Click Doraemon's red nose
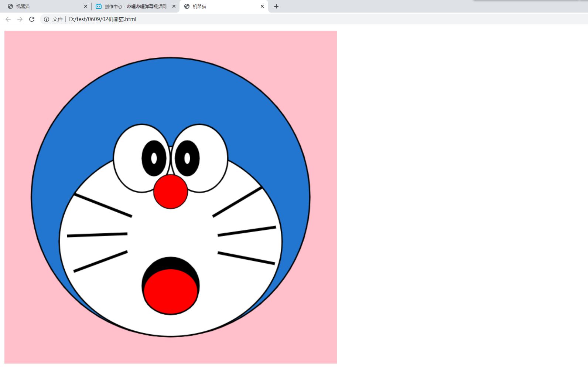The image size is (588, 368). coord(171,192)
